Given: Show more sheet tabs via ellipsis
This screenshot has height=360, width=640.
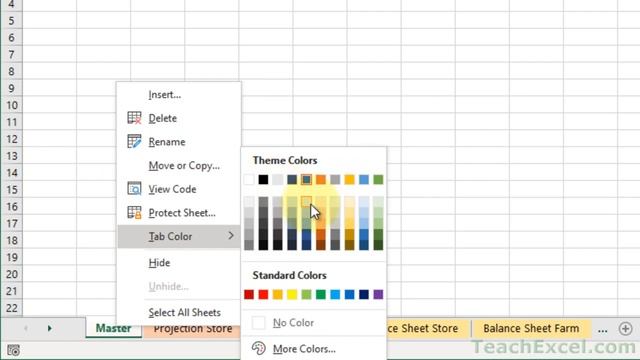Looking at the screenshot, I should (602, 329).
